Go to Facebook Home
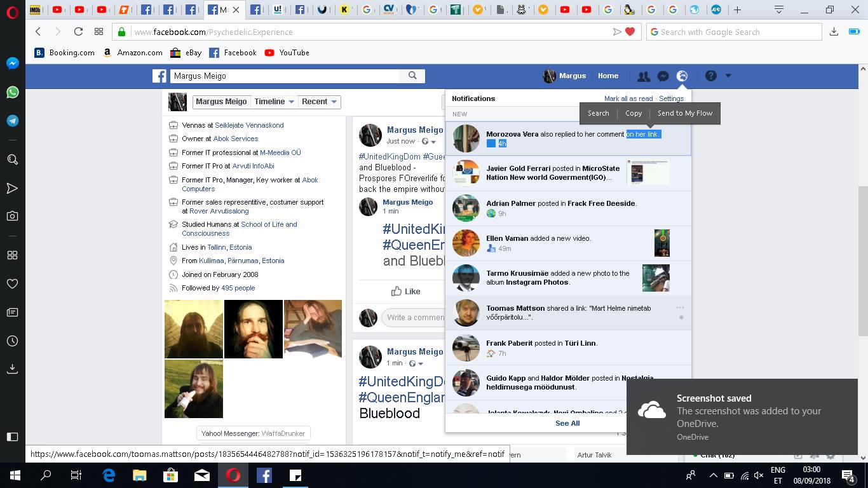 [608, 76]
